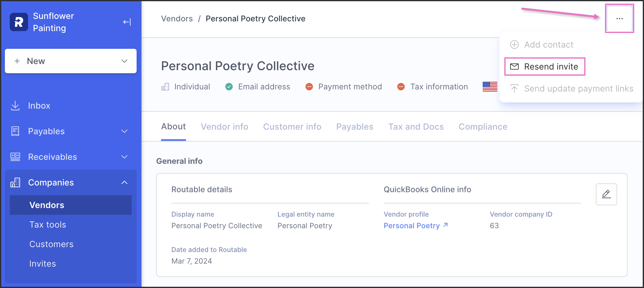Click the US flag icon
The image size is (644, 288).
pyautogui.click(x=490, y=87)
